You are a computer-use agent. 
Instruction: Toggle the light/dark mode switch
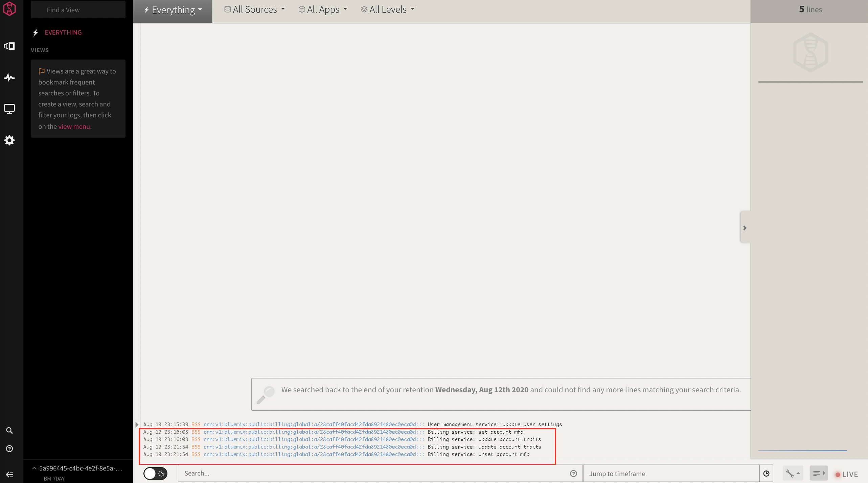point(156,474)
